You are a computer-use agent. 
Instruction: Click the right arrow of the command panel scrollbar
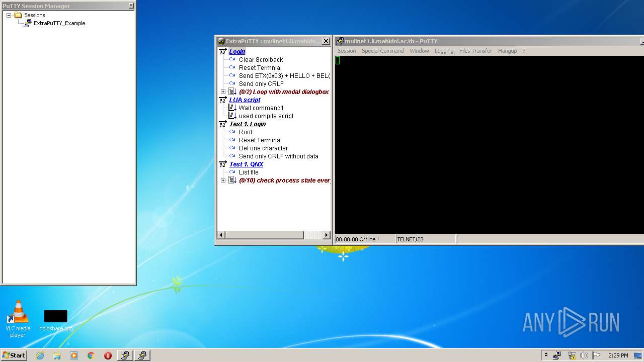click(326, 235)
